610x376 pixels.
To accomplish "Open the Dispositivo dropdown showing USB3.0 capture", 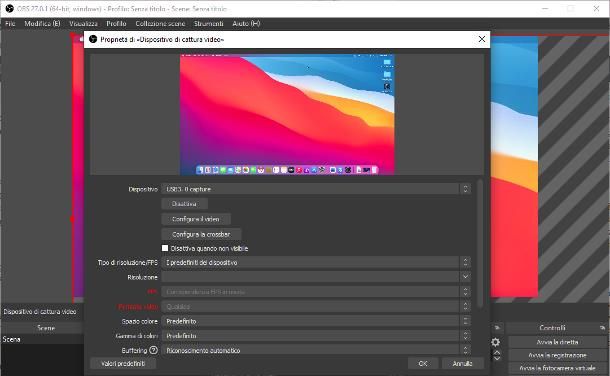I will pyautogui.click(x=316, y=189).
